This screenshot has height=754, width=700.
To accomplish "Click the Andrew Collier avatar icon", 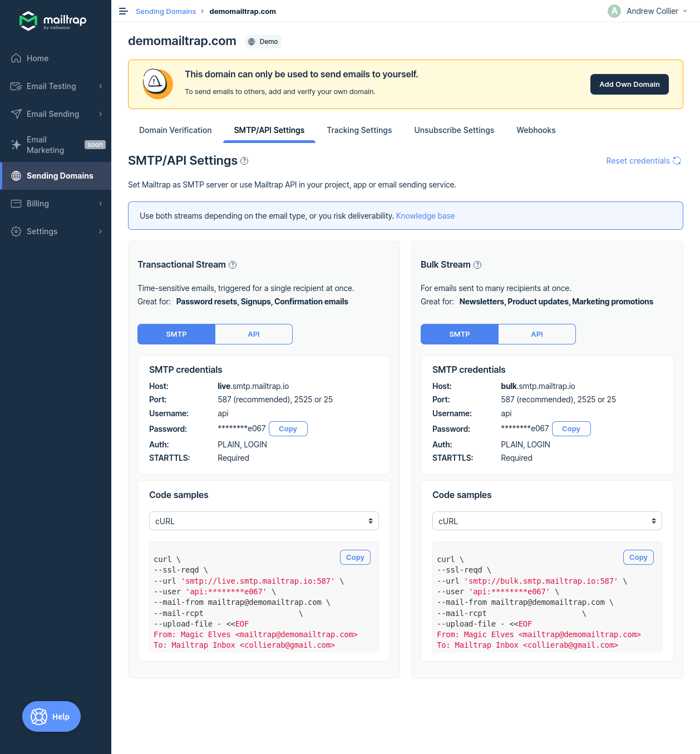I will click(x=614, y=11).
